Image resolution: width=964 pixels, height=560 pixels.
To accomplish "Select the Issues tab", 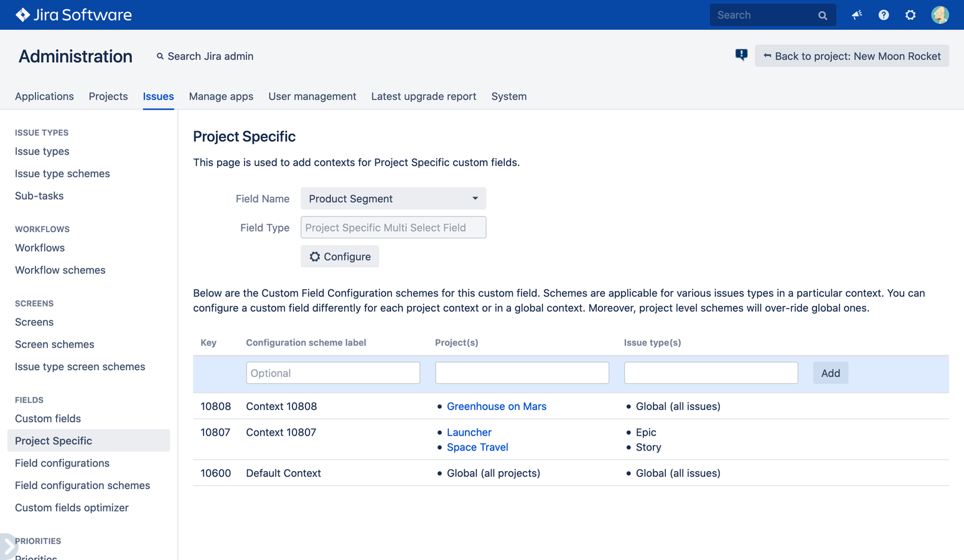I will pos(158,96).
